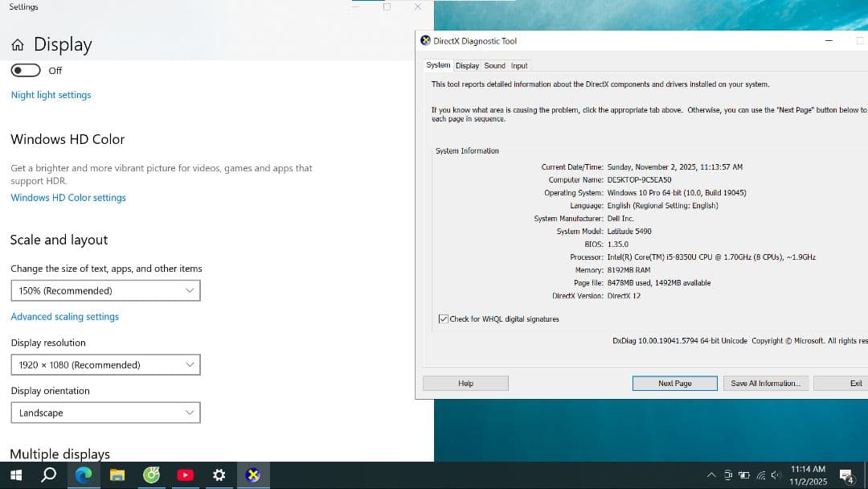Image resolution: width=868 pixels, height=489 pixels.
Task: Click the Next Page button in DxDiag
Action: [x=674, y=383]
